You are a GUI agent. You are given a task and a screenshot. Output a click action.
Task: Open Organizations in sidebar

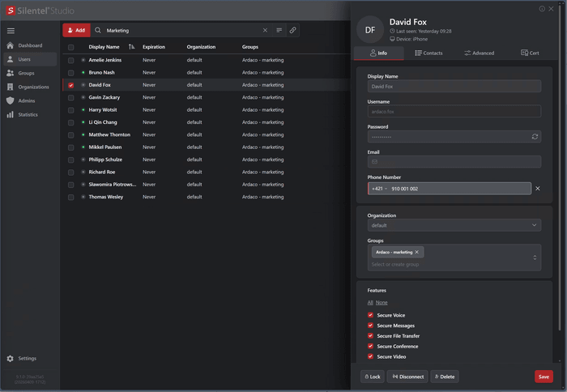click(x=30, y=87)
